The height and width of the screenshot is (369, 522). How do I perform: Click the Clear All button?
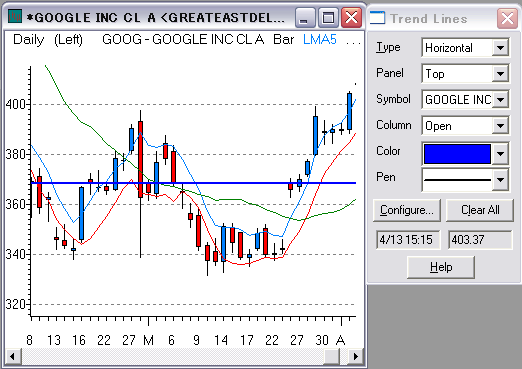tap(480, 210)
